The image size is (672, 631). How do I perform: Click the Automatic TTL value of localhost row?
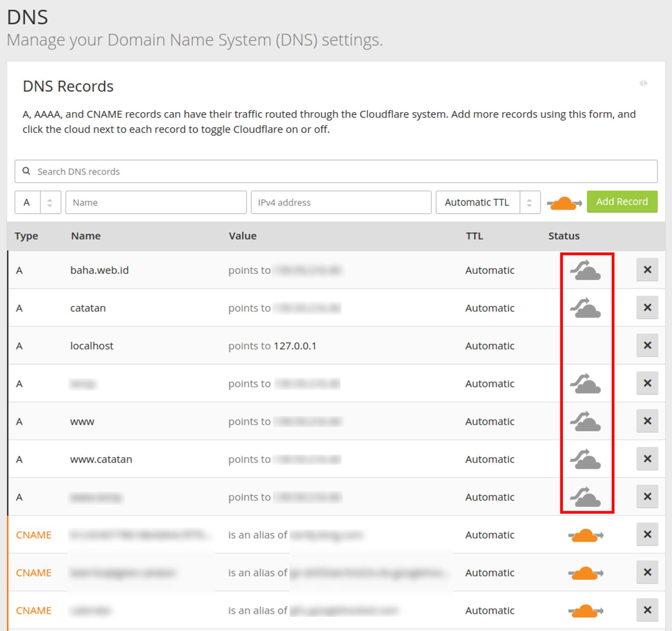pyautogui.click(x=489, y=346)
